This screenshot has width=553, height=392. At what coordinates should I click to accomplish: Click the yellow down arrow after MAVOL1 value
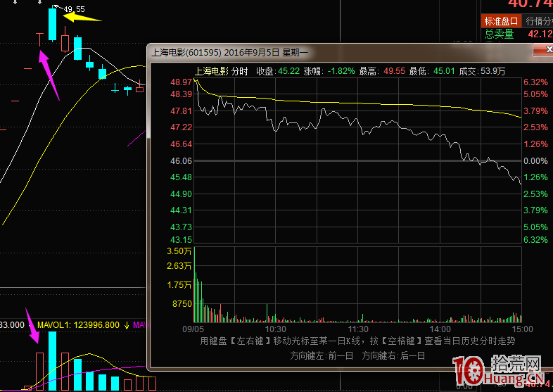[x=127, y=325]
